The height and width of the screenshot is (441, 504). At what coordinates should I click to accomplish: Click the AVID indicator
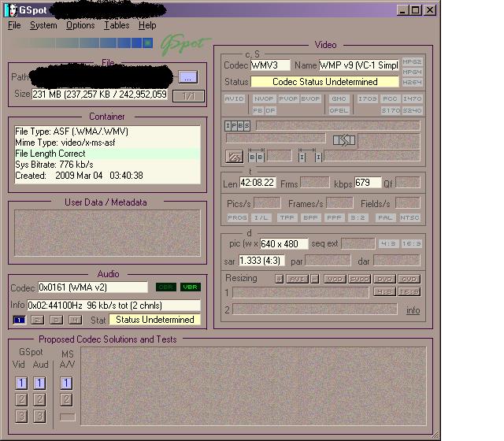coord(235,98)
